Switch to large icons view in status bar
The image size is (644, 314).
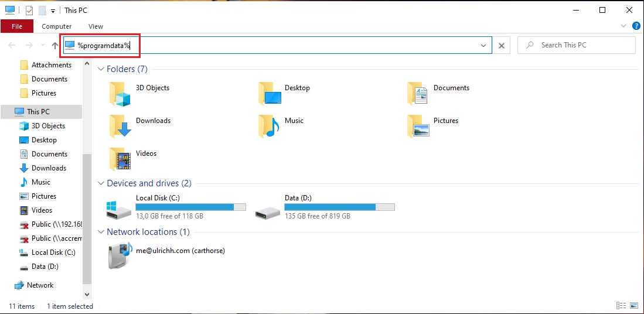pos(633,306)
